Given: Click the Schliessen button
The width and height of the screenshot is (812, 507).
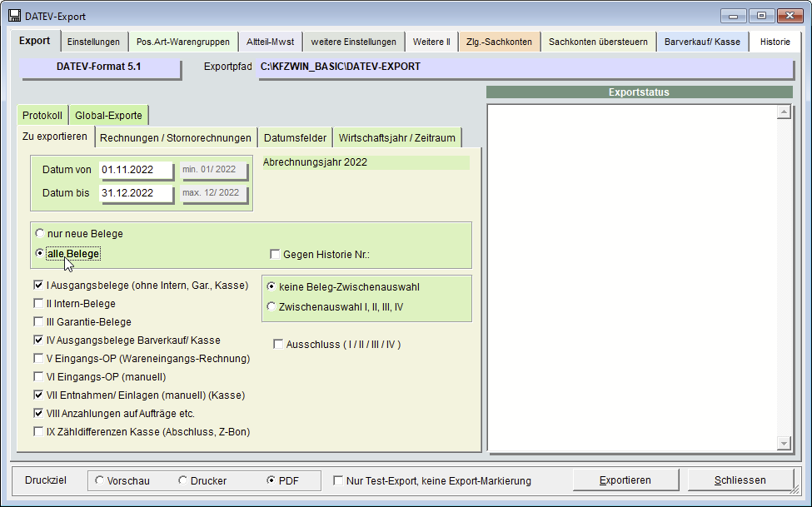Looking at the screenshot, I should pos(740,480).
